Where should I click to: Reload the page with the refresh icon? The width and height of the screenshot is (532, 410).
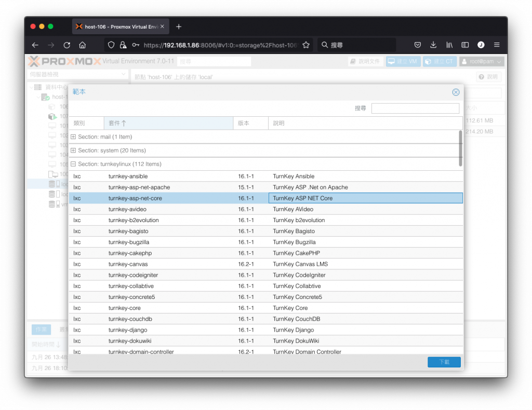[67, 45]
